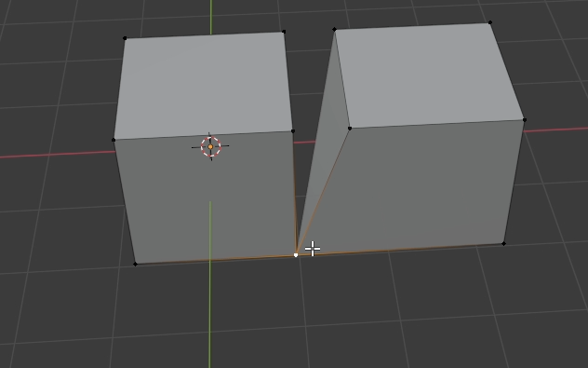Click the 3D cursor on left cube
588x368 pixels.
pyautogui.click(x=210, y=147)
